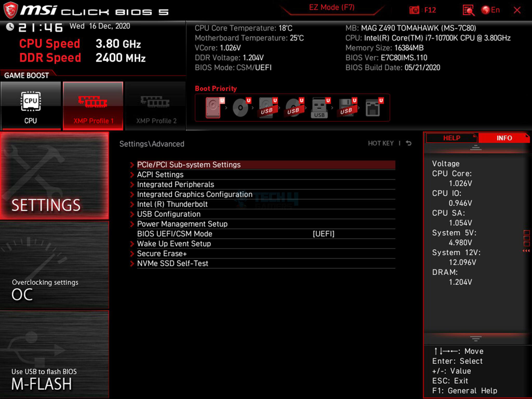Open the OC overclocking settings section
The width and height of the screenshot is (532, 399).
(x=55, y=265)
